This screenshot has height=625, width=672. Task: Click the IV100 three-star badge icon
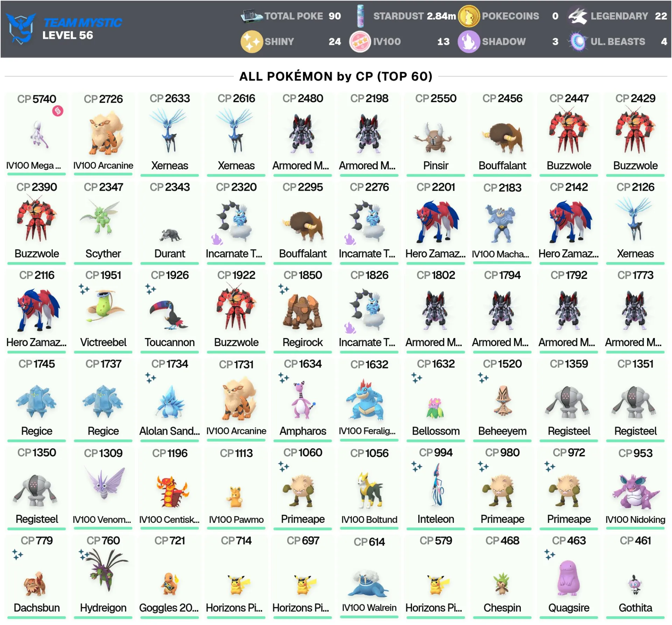(x=360, y=42)
